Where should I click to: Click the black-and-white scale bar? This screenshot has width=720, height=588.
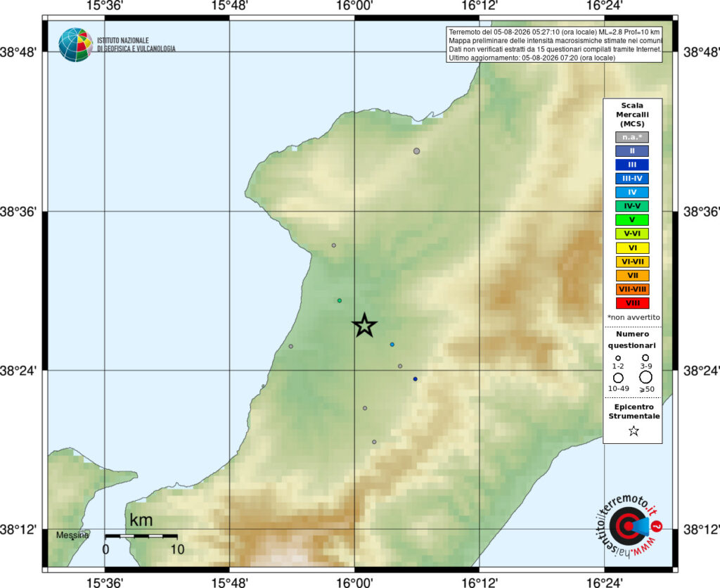(x=141, y=536)
